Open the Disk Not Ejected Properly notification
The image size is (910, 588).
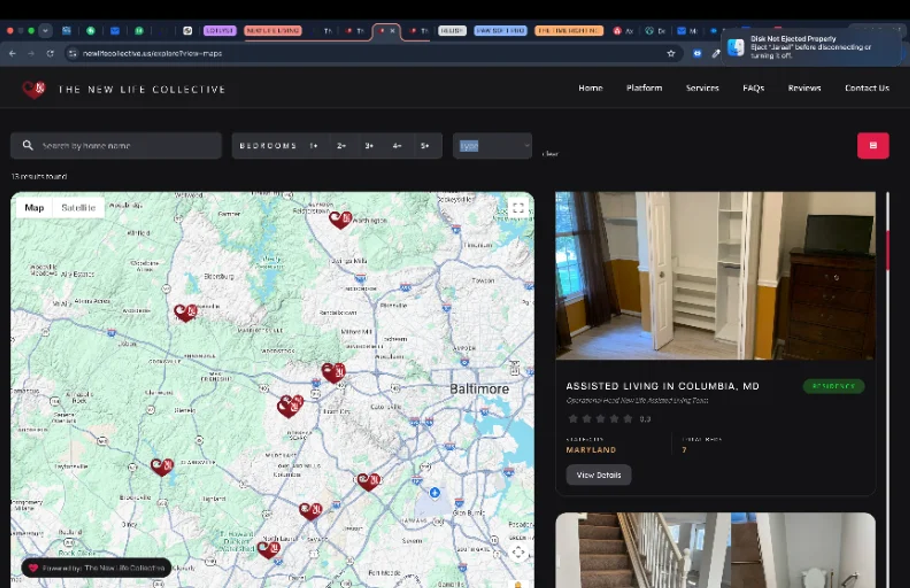click(811, 47)
